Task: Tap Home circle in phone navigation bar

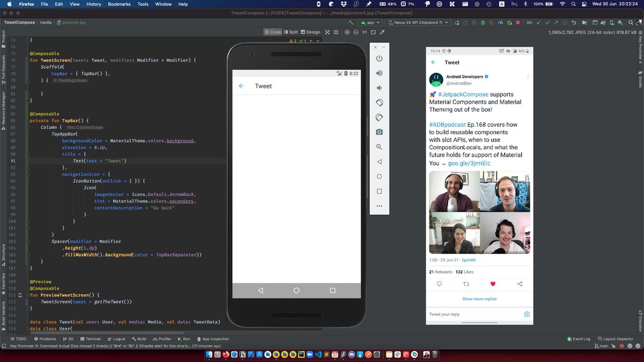Action: click(296, 291)
